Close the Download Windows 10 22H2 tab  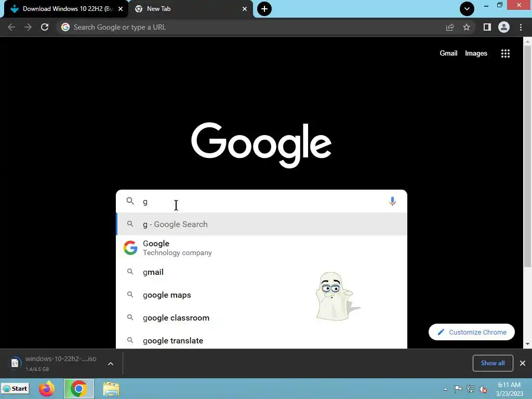tap(121, 9)
